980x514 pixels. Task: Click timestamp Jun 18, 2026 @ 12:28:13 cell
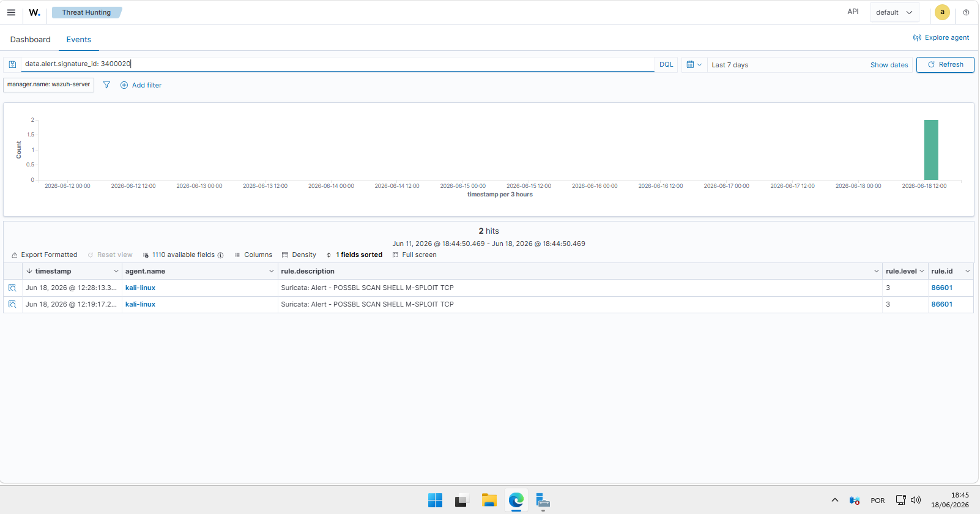(71, 288)
